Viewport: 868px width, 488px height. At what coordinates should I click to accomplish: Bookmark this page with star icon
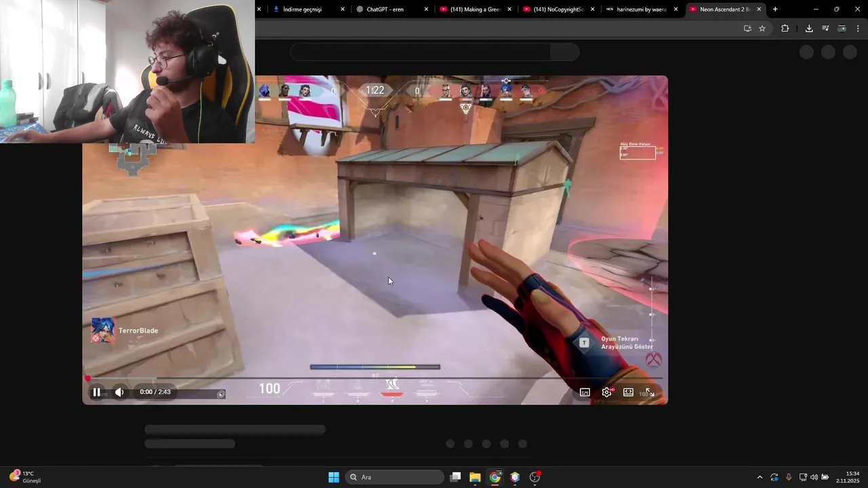tap(762, 28)
